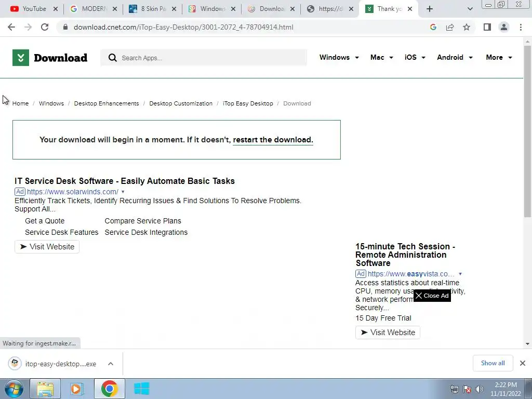
Task: Open the Chrome profile avatar
Action: pyautogui.click(x=504, y=27)
